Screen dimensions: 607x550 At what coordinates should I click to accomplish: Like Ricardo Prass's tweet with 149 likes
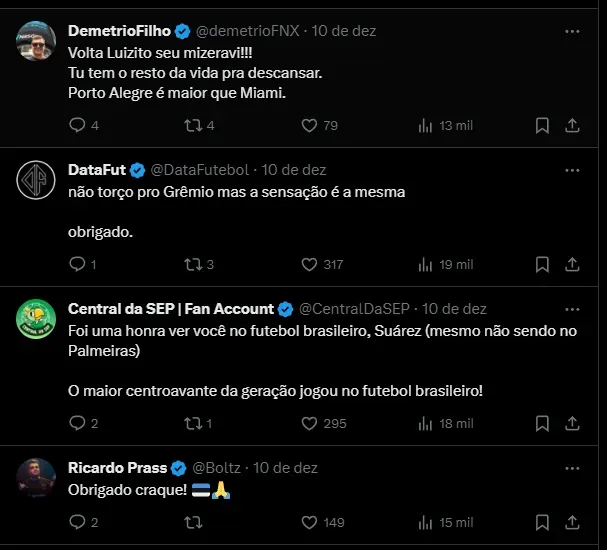[x=310, y=522]
